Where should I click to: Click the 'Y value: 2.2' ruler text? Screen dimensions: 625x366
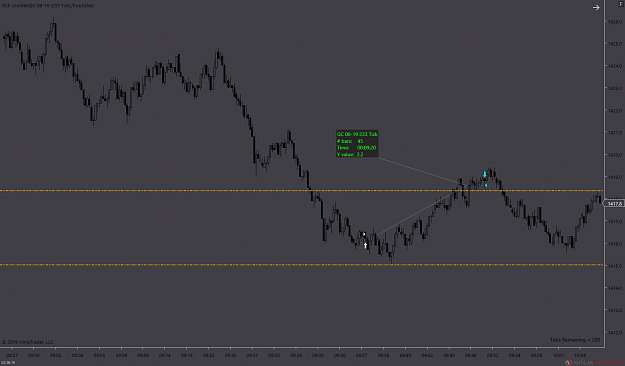(350, 154)
